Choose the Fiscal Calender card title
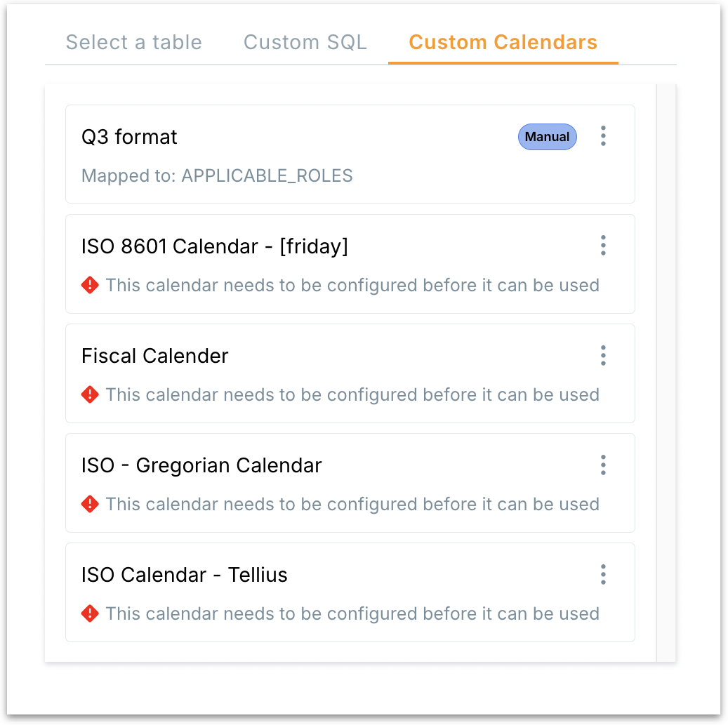The image size is (728, 725). 154,356
